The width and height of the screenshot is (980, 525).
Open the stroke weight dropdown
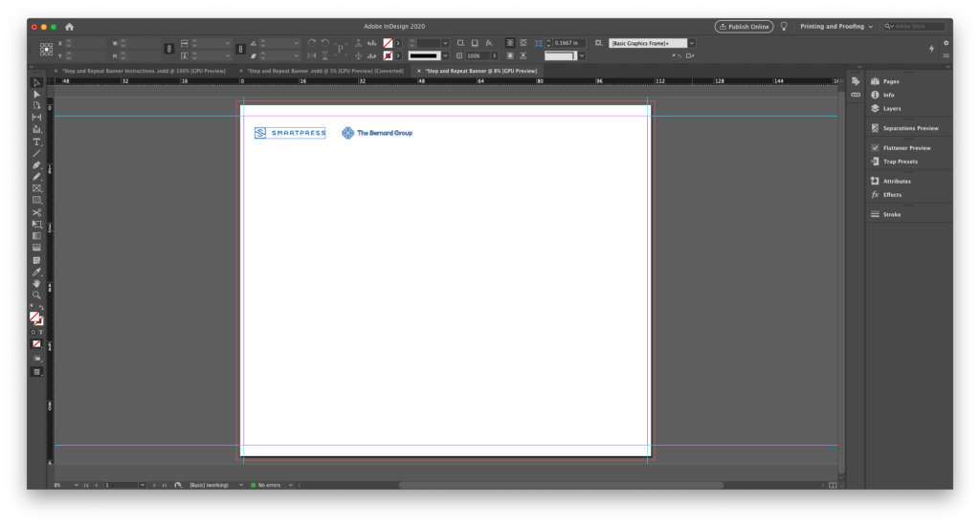click(x=445, y=43)
